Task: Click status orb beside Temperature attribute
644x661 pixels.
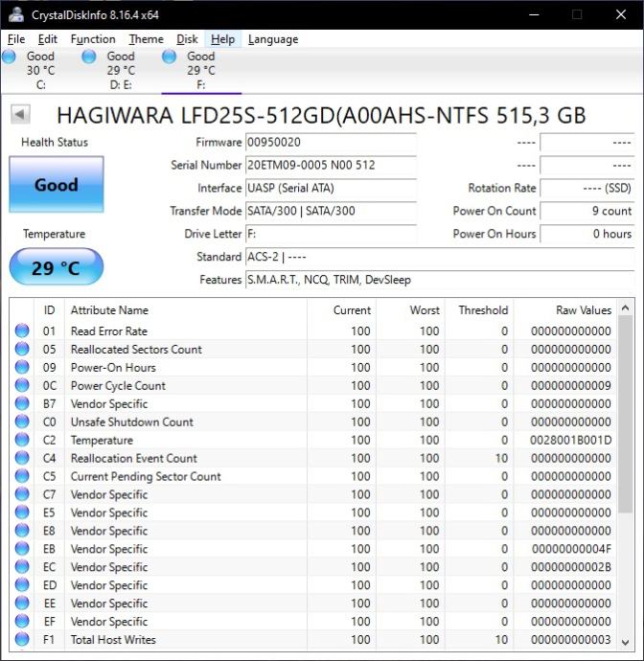Action: click(x=22, y=441)
